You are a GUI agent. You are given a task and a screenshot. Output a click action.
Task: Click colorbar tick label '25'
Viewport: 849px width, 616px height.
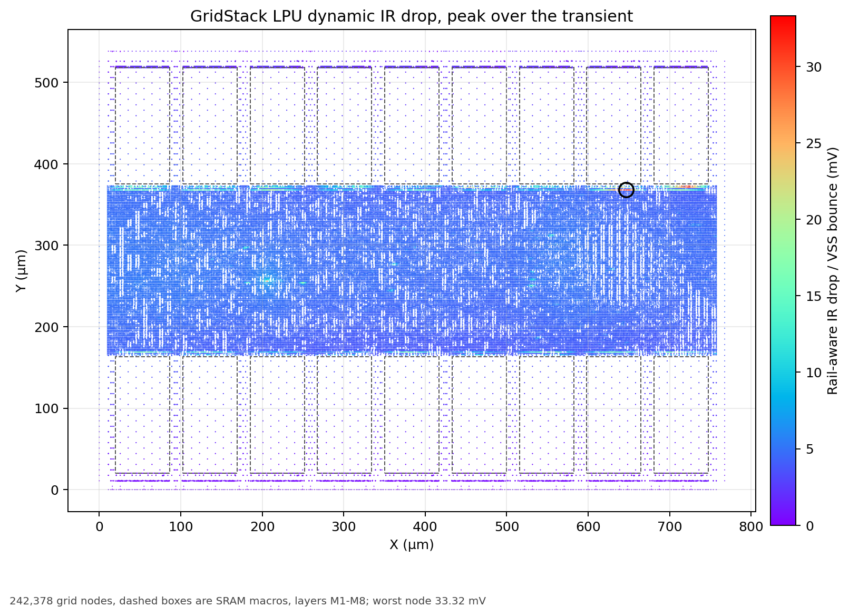814,143
